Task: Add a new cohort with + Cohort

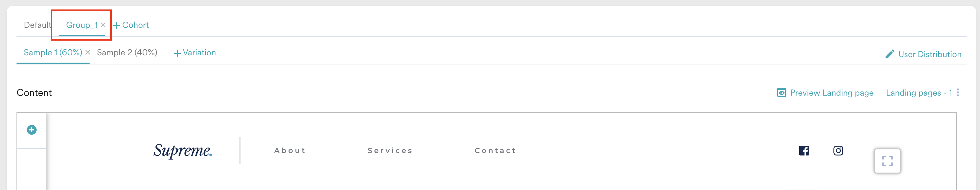Action: 131,25
